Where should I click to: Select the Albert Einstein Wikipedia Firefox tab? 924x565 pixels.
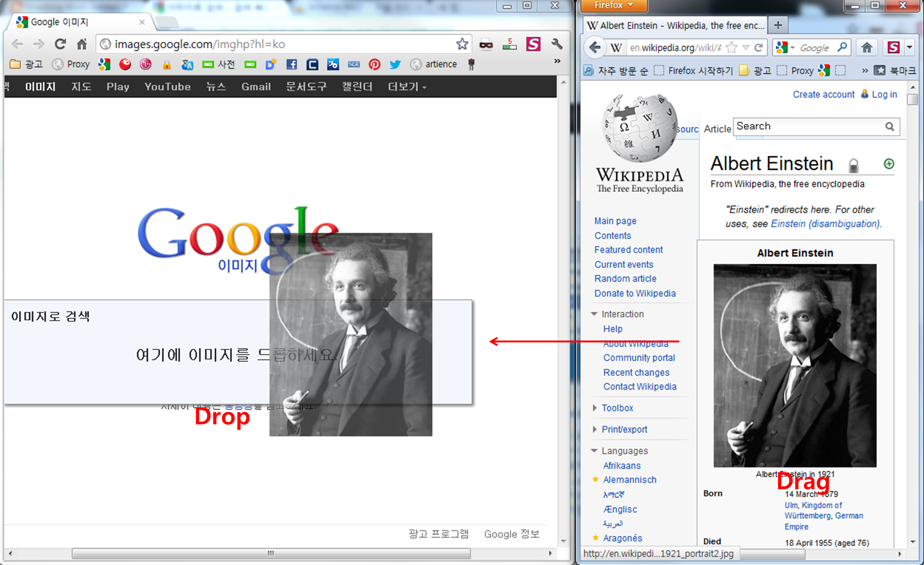click(x=675, y=25)
